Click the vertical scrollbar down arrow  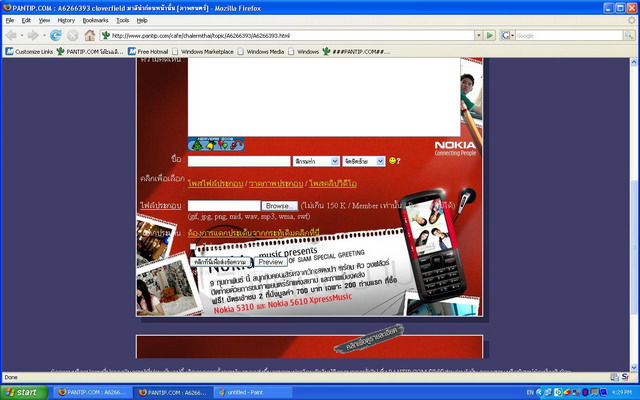[633, 367]
